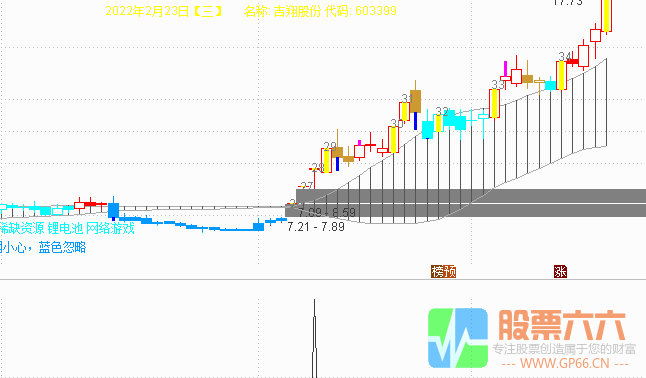Click the tall volume spike bar
This screenshot has width=646, height=378.
[x=315, y=338]
